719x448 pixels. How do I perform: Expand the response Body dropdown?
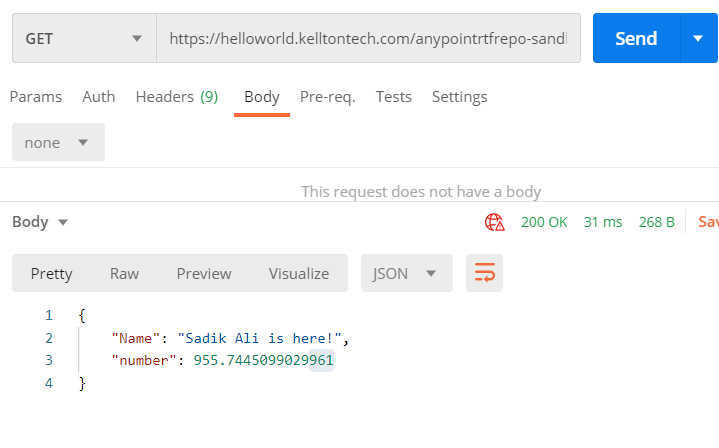point(40,222)
